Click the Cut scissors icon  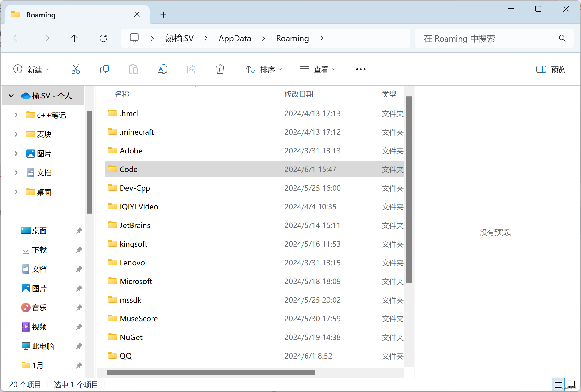click(x=75, y=69)
